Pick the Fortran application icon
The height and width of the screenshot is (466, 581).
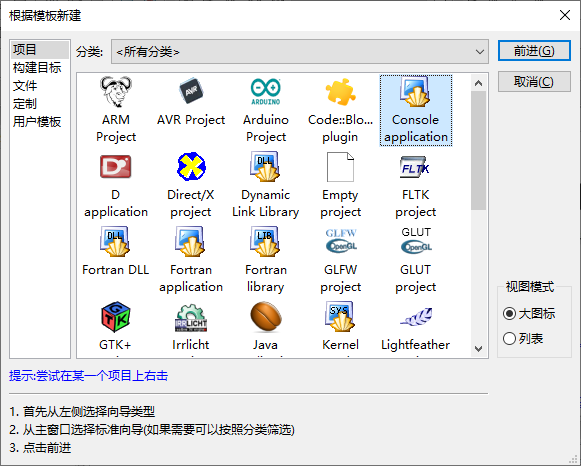pos(191,242)
